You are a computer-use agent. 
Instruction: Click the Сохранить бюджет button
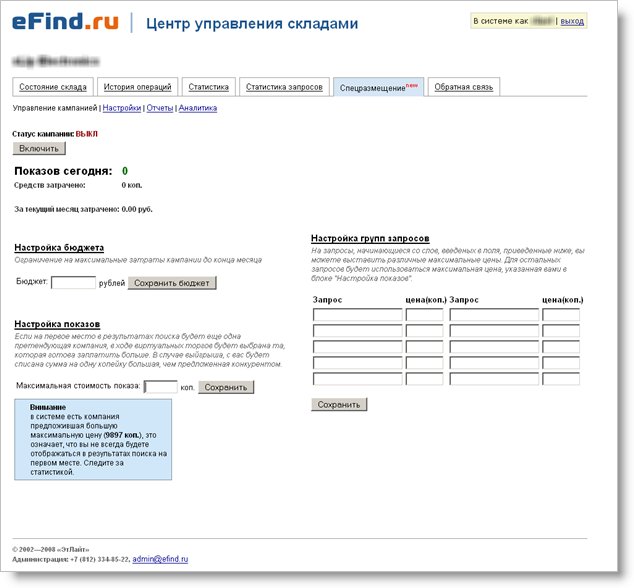point(172,283)
